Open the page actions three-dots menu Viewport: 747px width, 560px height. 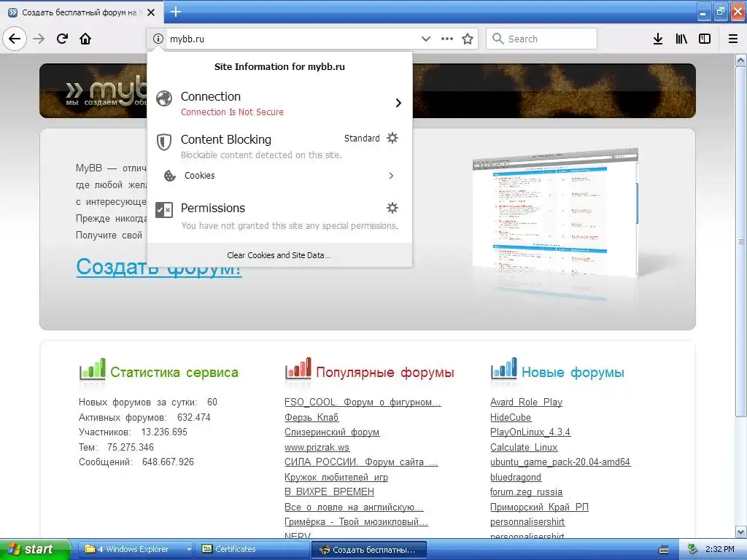tap(447, 39)
